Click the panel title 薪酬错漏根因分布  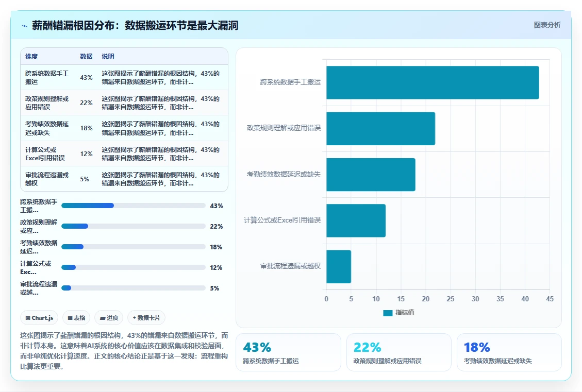click(135, 26)
